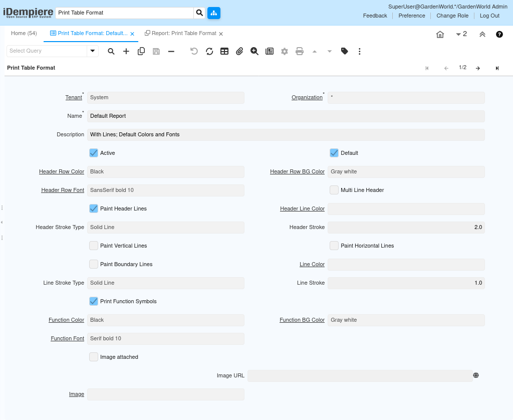Click the Find Record magnifier in toolbar

click(x=111, y=52)
